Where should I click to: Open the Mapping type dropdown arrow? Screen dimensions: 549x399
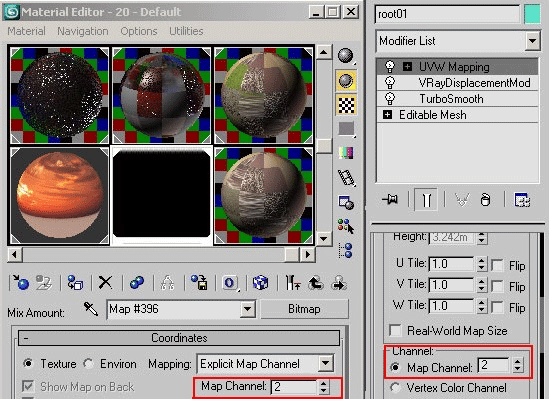click(x=326, y=363)
